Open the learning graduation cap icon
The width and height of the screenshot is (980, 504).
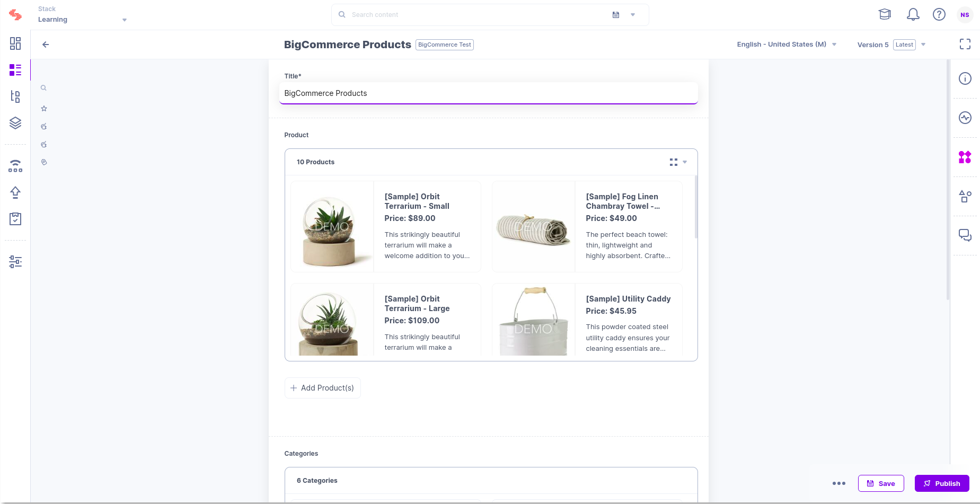click(x=885, y=14)
